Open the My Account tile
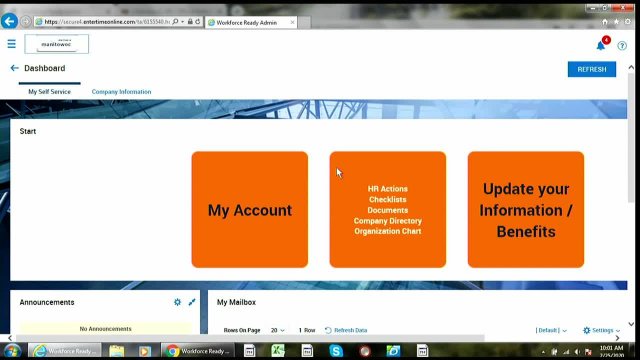The image size is (640, 360). pyautogui.click(x=249, y=210)
